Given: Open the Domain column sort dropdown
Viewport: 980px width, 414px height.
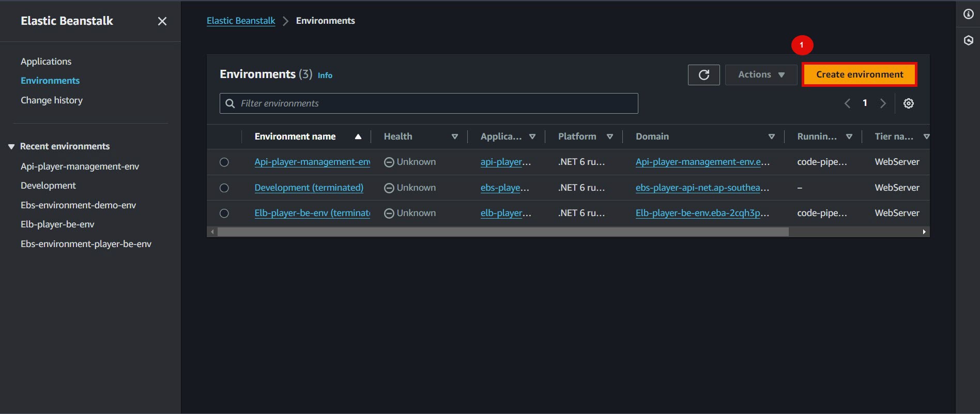Looking at the screenshot, I should (771, 136).
